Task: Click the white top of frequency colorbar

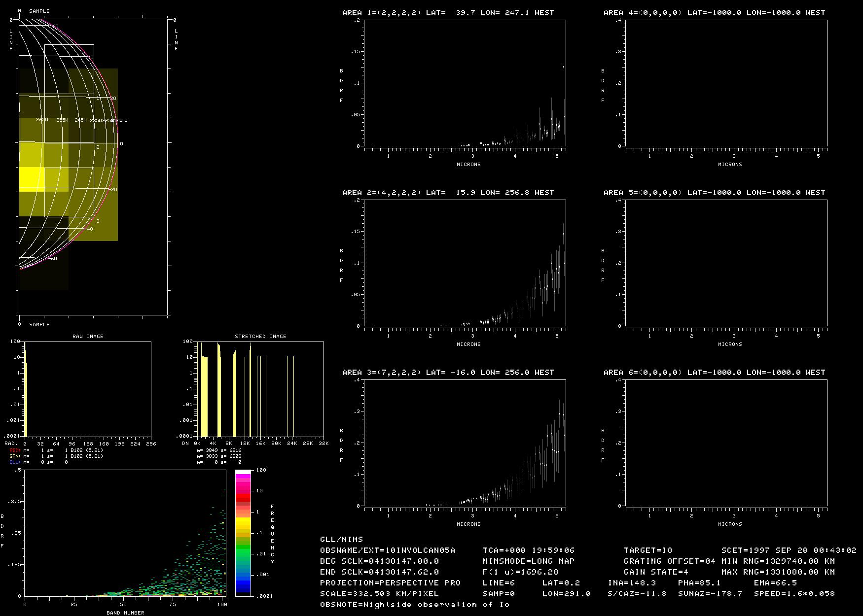Action: 243,472
